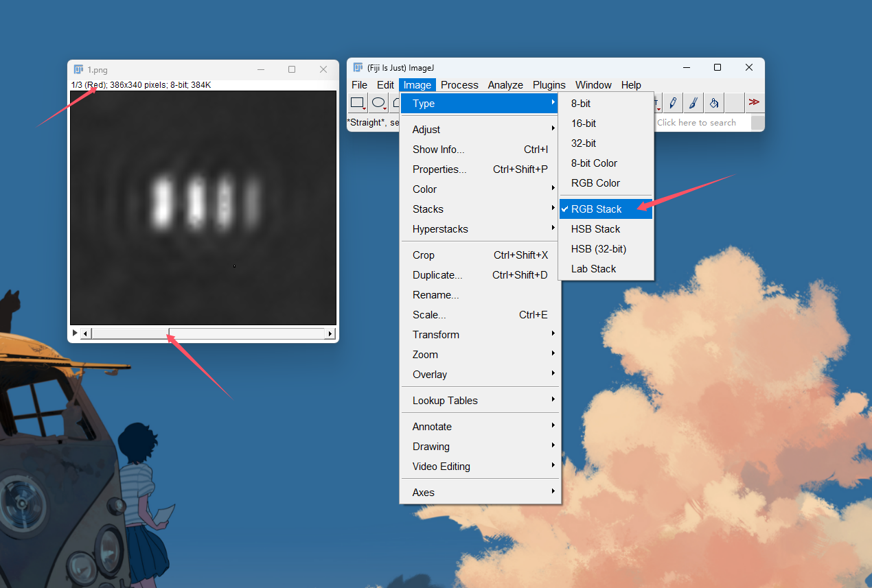Click the empty tool slot before More Tools

[x=735, y=103]
